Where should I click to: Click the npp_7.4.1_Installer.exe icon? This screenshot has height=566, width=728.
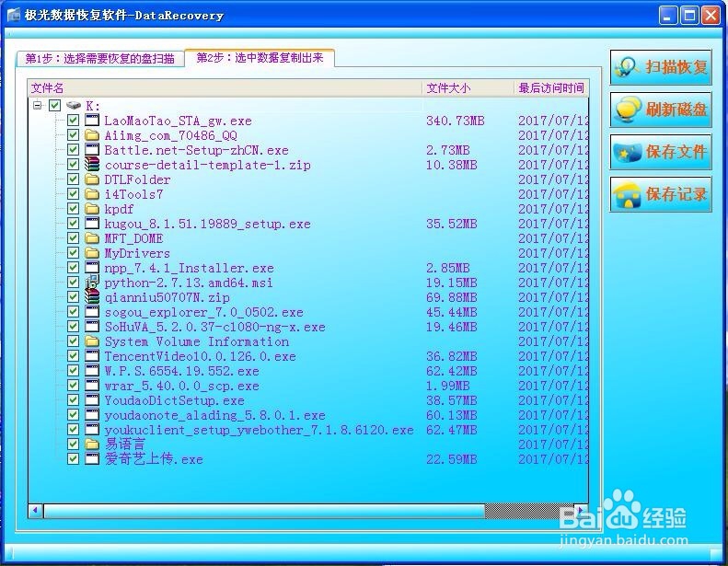(92, 268)
